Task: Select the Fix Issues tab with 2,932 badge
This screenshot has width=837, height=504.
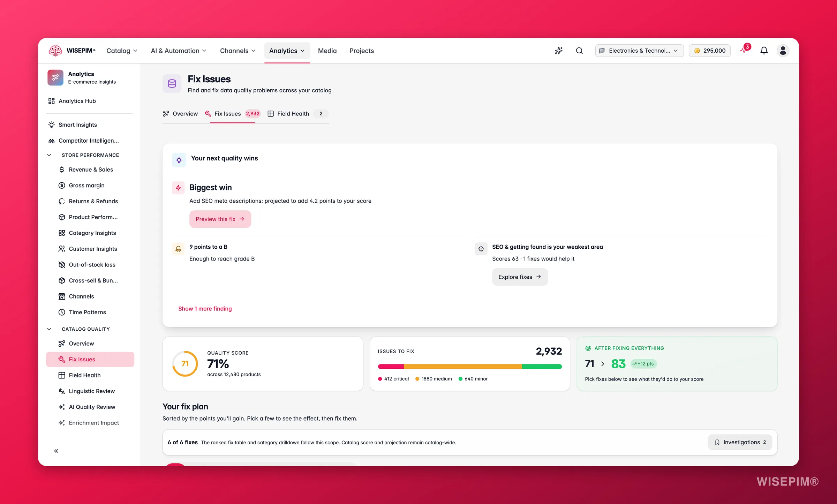Action: pos(232,114)
